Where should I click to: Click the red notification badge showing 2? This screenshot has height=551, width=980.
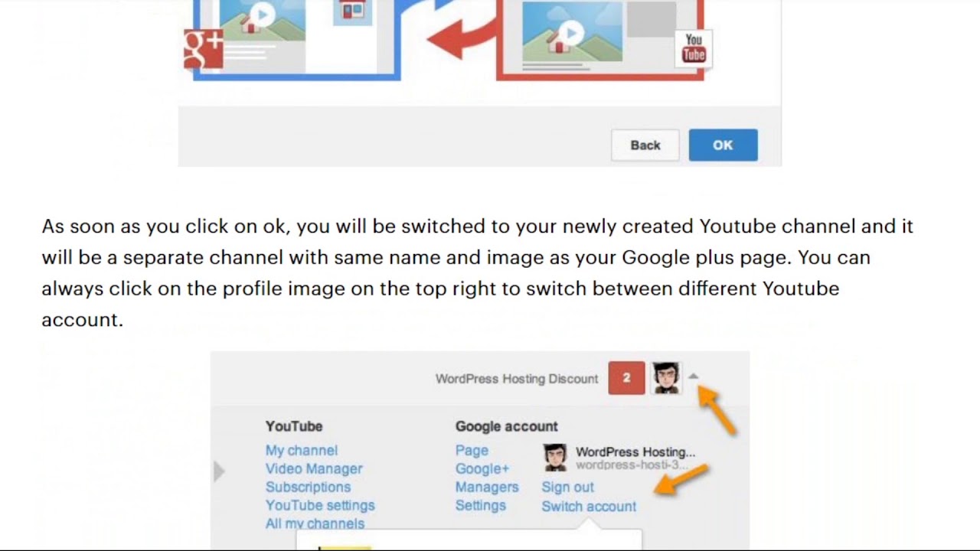tap(626, 378)
